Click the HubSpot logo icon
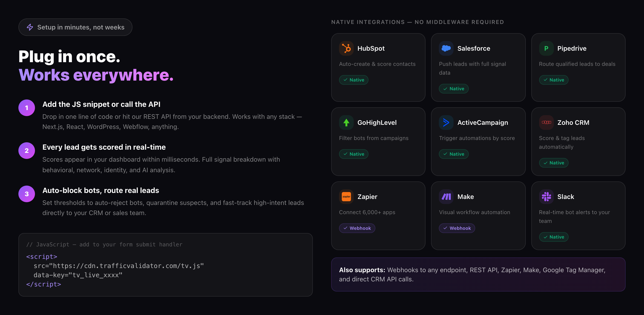This screenshot has height=315, width=644. tap(346, 48)
